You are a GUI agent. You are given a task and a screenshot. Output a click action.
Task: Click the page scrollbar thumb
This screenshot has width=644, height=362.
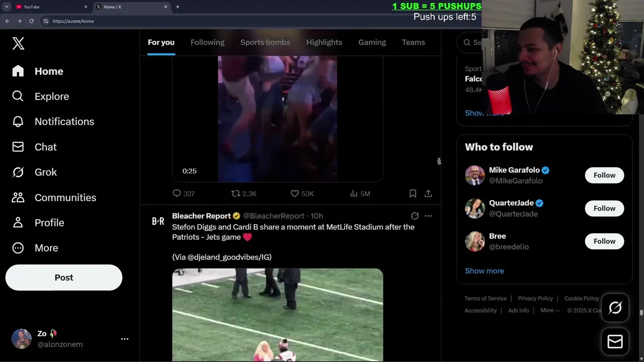[x=641, y=313]
